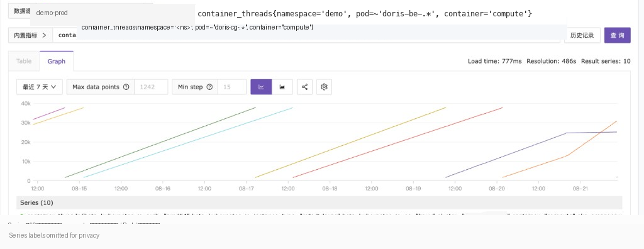Switch to the Table tab
Viewport: 644px width, 249px height.
point(24,61)
